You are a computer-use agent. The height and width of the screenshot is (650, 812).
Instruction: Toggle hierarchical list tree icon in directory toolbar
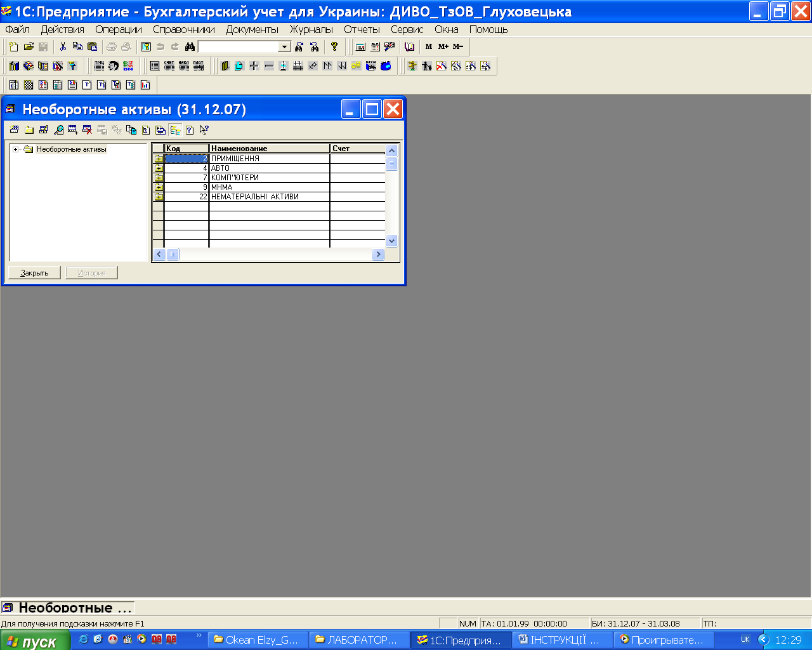[175, 129]
